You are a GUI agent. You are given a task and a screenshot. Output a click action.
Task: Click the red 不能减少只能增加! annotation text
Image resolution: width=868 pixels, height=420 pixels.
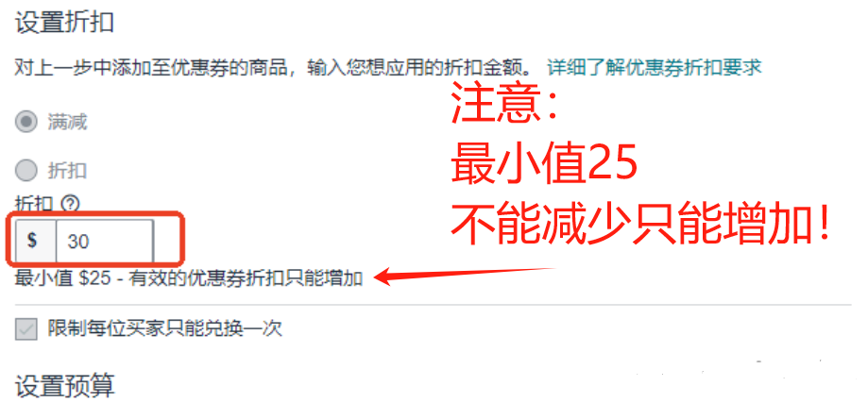[x=641, y=225]
